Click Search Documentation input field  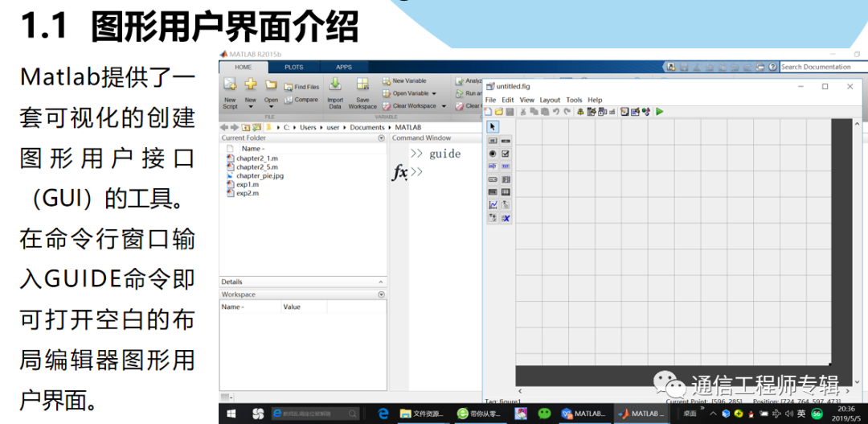[x=824, y=67]
